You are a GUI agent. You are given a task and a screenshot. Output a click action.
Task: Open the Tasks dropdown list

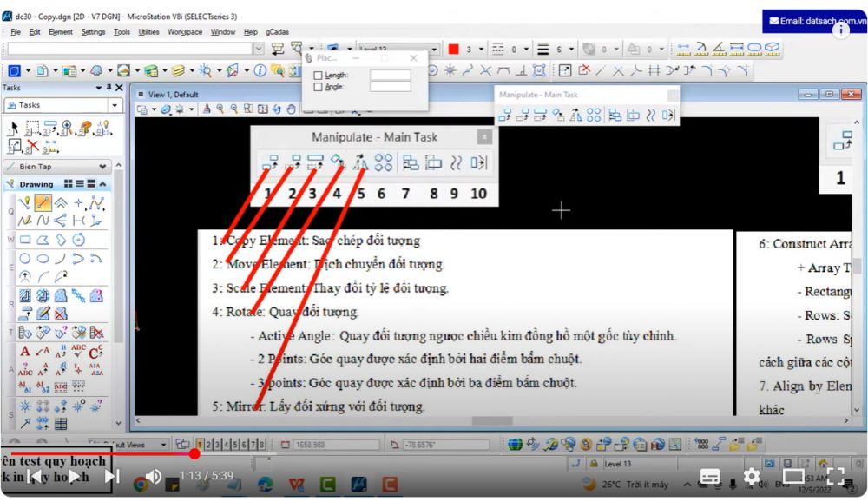115,105
